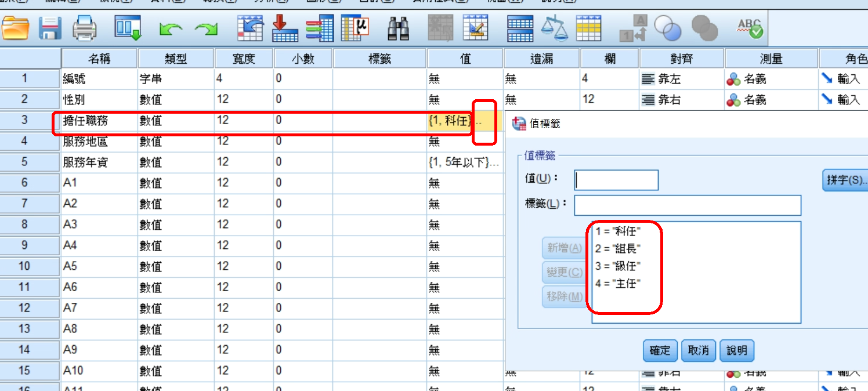The height and width of the screenshot is (391, 868).
Task: Open the Recall recent dialogs icon
Action: click(127, 27)
